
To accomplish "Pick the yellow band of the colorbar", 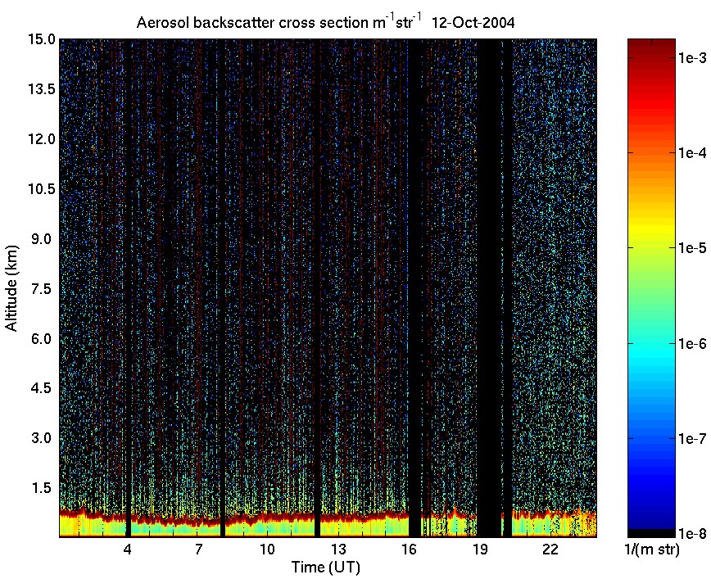I will [651, 229].
